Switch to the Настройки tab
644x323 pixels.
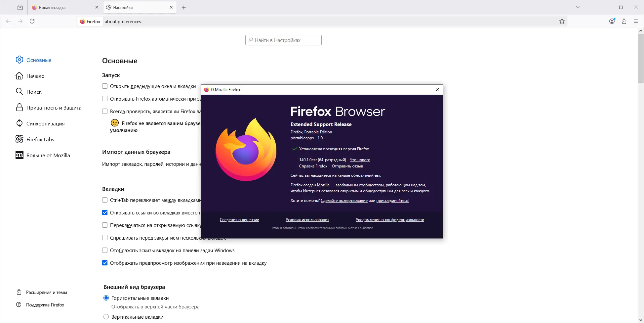pos(140,7)
